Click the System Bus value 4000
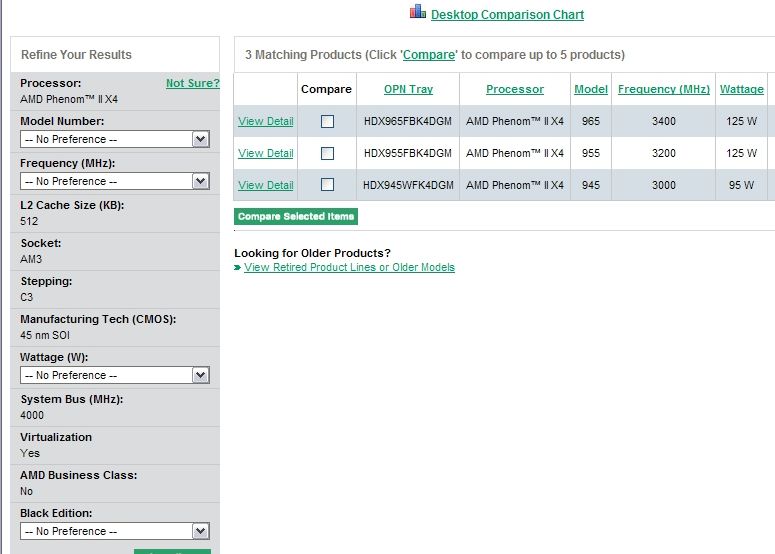775x554 pixels. coord(32,416)
